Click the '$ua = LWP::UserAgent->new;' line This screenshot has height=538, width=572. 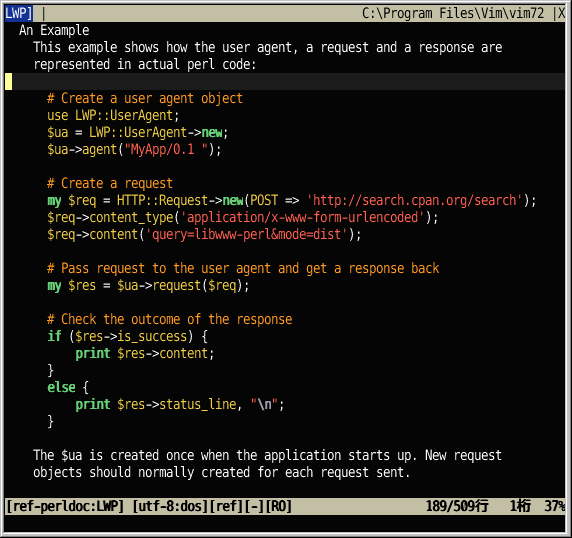tap(138, 132)
